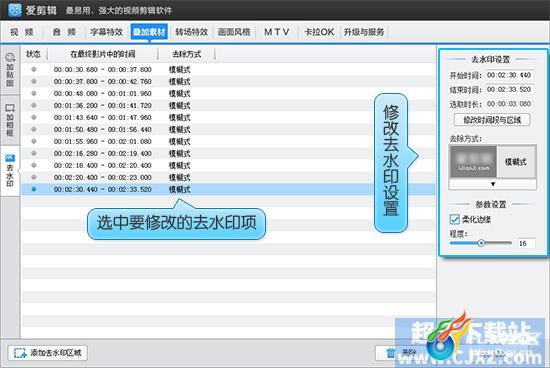Open the 加贴图 sidebar panel icon
Viewport: 550px width, 368px height.
pos(10,57)
